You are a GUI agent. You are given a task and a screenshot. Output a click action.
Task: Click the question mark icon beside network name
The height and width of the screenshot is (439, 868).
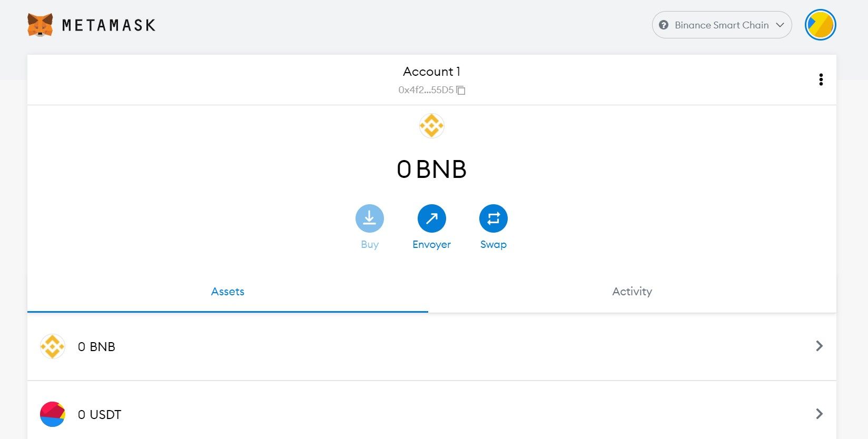click(664, 25)
